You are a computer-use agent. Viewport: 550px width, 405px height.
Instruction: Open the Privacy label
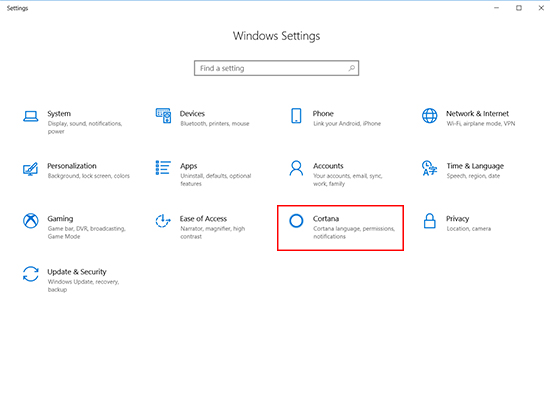click(457, 219)
